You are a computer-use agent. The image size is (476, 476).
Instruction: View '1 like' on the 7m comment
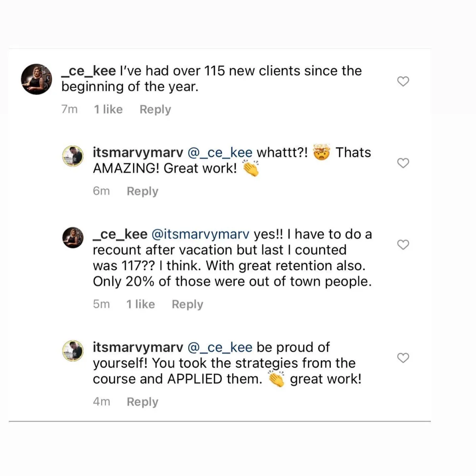coord(108,109)
